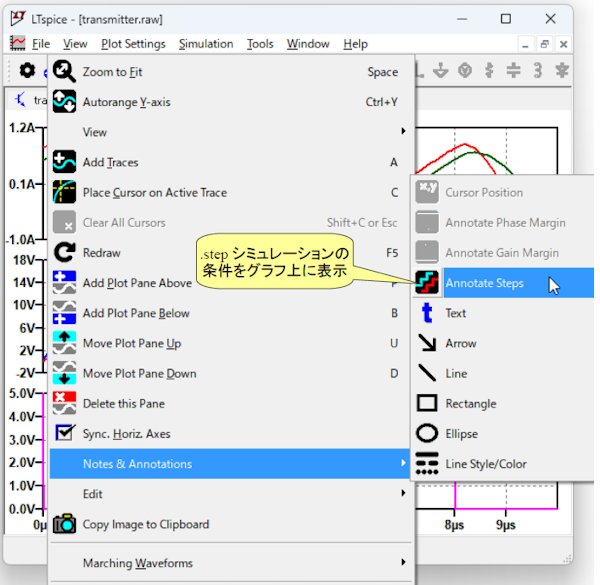The height and width of the screenshot is (585, 600).
Task: Select the Autorange Y-axis icon
Action: [x=64, y=102]
